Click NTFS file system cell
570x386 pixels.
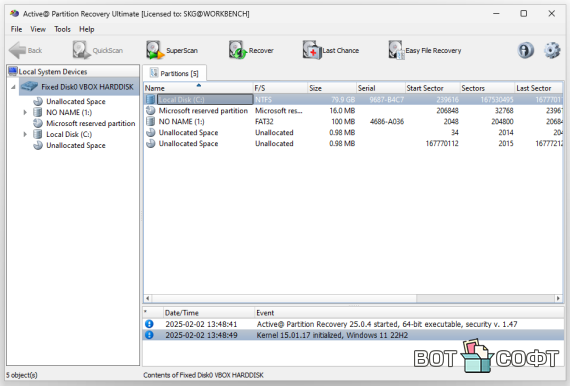click(x=263, y=100)
